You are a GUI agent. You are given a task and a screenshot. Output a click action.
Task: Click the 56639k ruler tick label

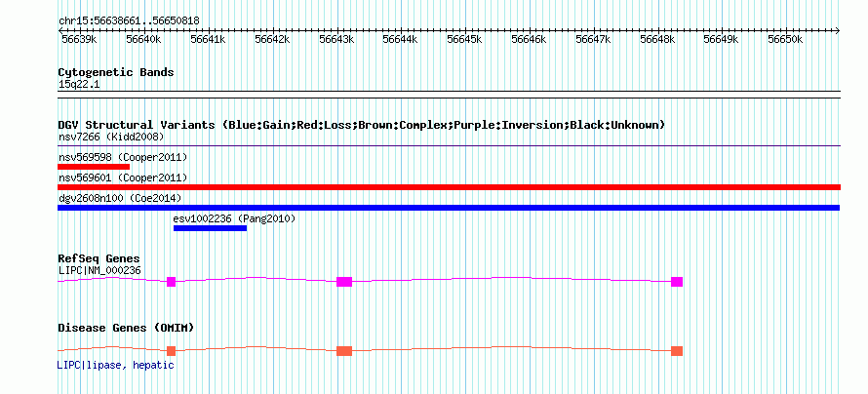(x=80, y=39)
